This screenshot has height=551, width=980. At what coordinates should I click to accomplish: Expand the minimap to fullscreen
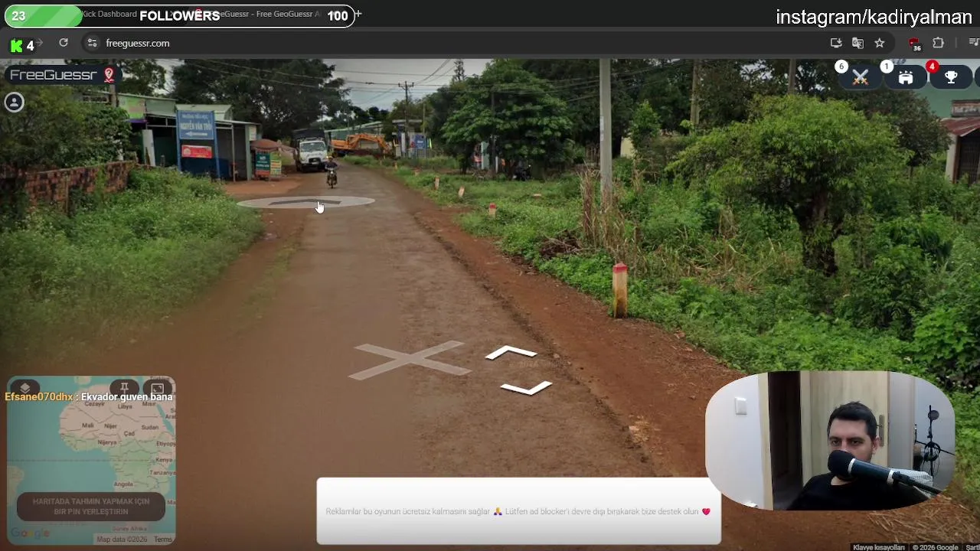pos(157,388)
